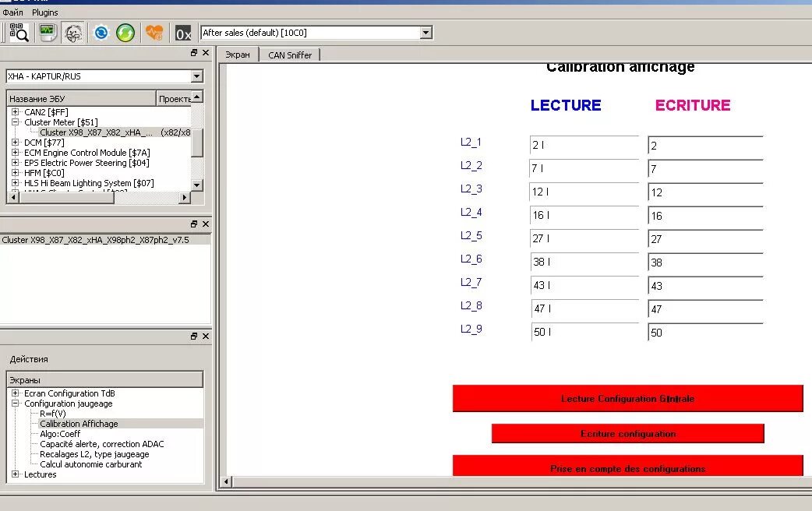The width and height of the screenshot is (812, 511).
Task: Expand Ecran Configuration TdB node
Action: pyautogui.click(x=15, y=393)
